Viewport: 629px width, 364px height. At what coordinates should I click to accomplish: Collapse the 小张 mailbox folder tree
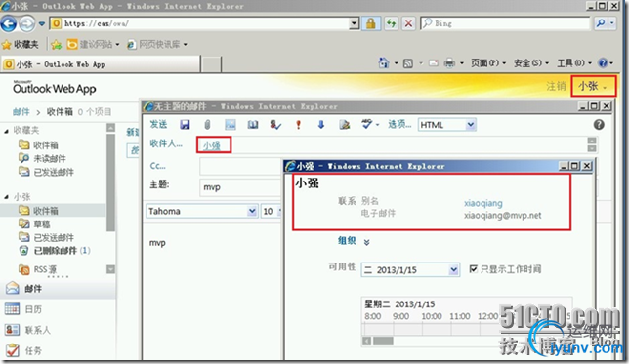tap(6, 197)
